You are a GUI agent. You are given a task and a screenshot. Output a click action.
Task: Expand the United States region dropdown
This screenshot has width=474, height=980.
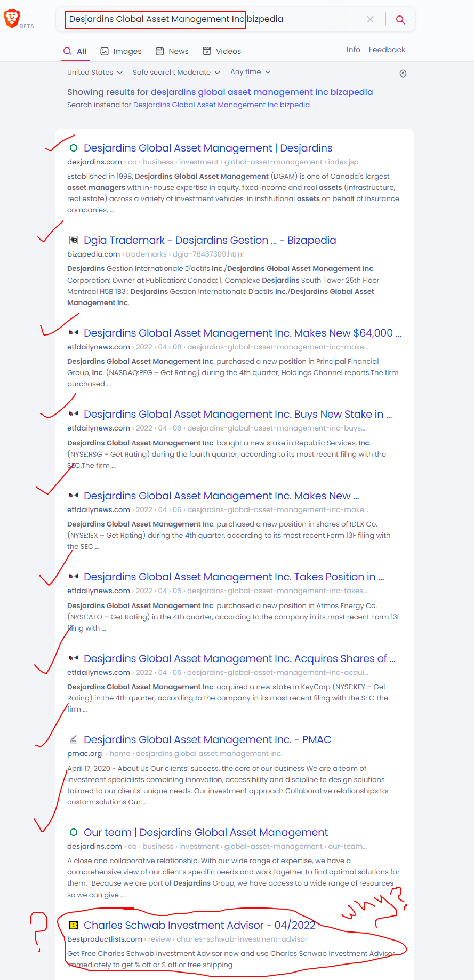[x=95, y=72]
